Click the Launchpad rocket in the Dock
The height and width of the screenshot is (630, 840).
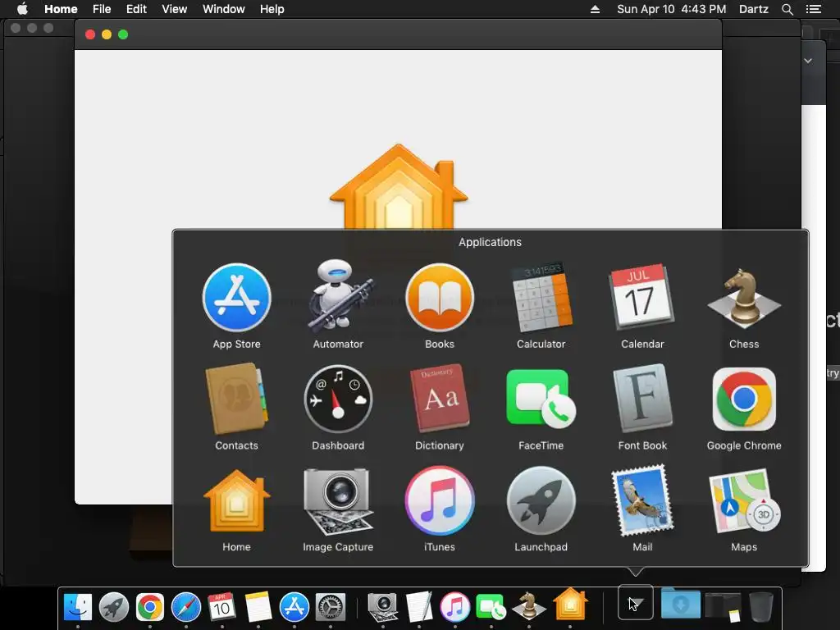click(113, 607)
